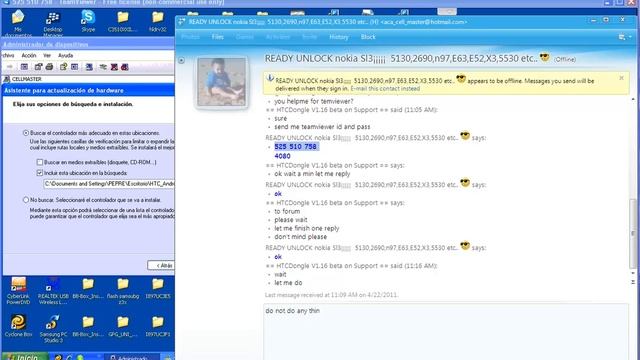
Task: Open the GPG_UNI folder on desktop
Action: (122, 326)
